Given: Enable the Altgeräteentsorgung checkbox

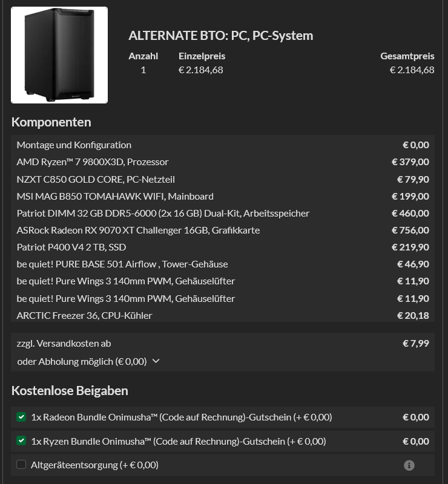Looking at the screenshot, I should coord(21,464).
